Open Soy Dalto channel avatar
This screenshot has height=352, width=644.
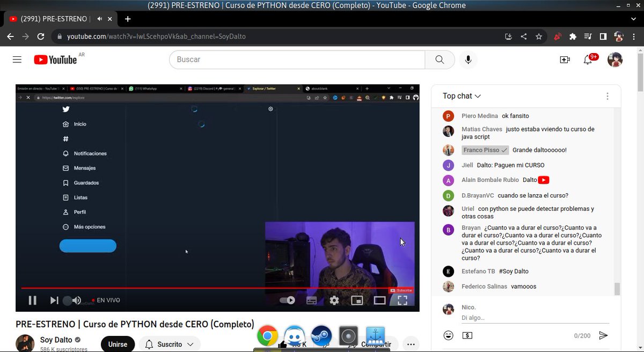pyautogui.click(x=25, y=343)
